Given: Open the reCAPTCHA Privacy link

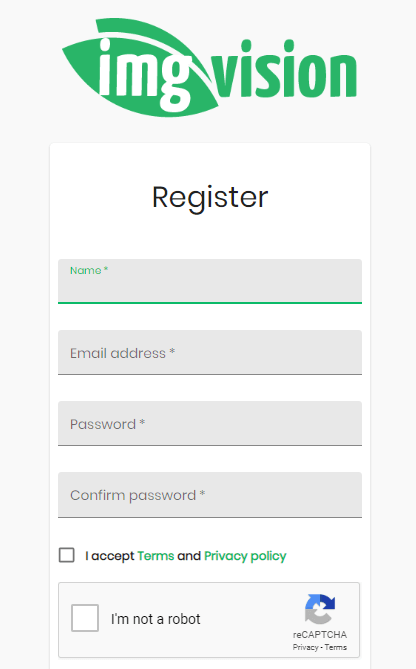Looking at the screenshot, I should (305, 647).
